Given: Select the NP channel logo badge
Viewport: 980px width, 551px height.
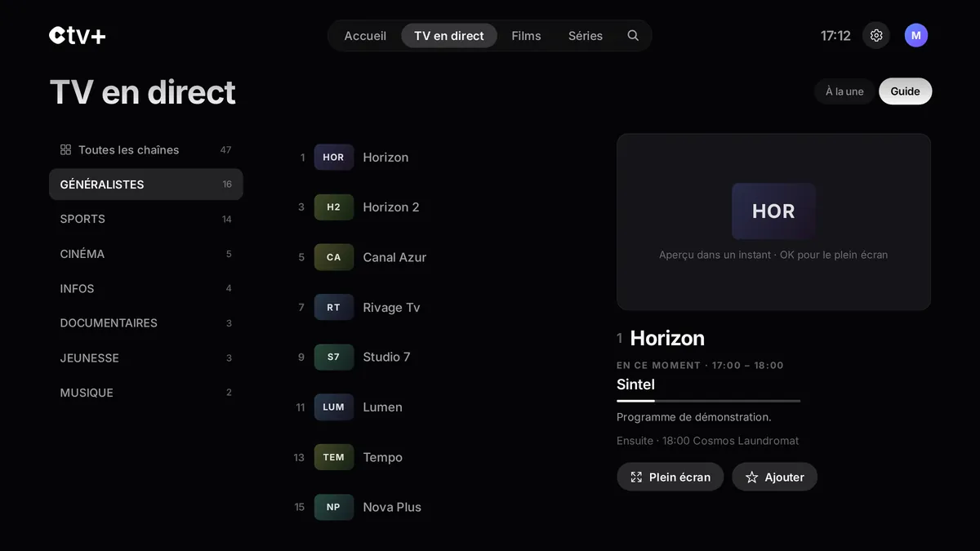Looking at the screenshot, I should tap(334, 507).
